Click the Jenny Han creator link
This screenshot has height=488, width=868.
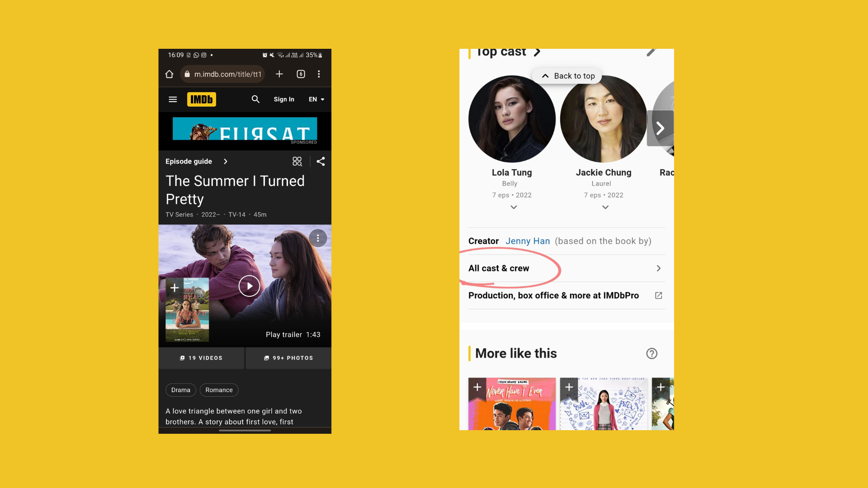pyautogui.click(x=528, y=241)
